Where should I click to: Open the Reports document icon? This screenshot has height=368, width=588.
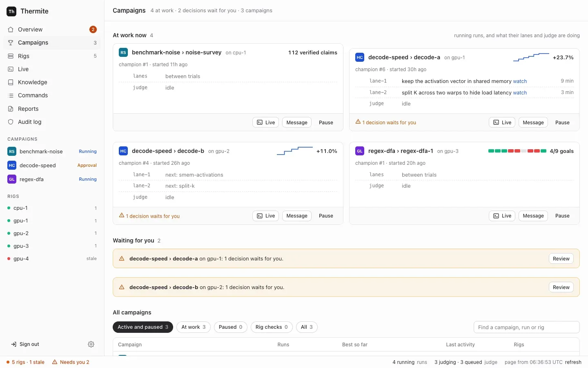pos(11,109)
